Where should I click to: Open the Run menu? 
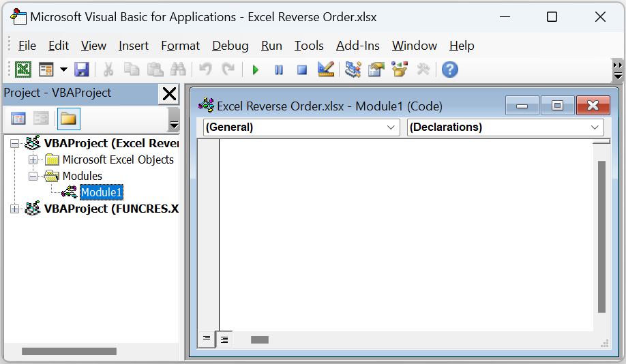coord(271,46)
